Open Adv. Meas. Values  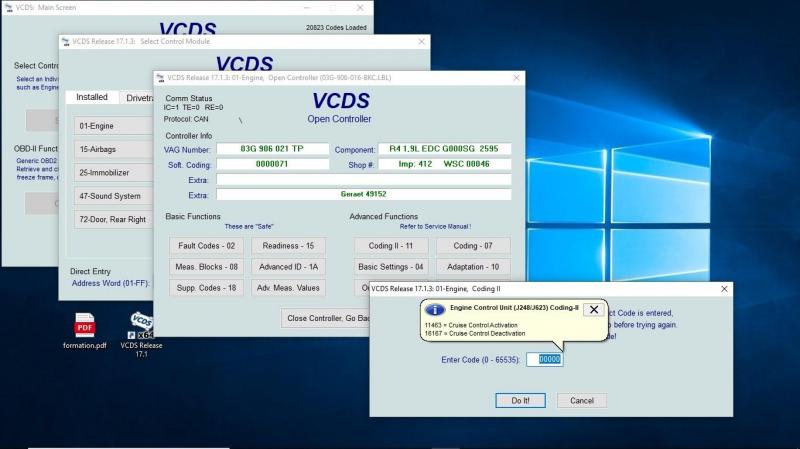(x=288, y=288)
